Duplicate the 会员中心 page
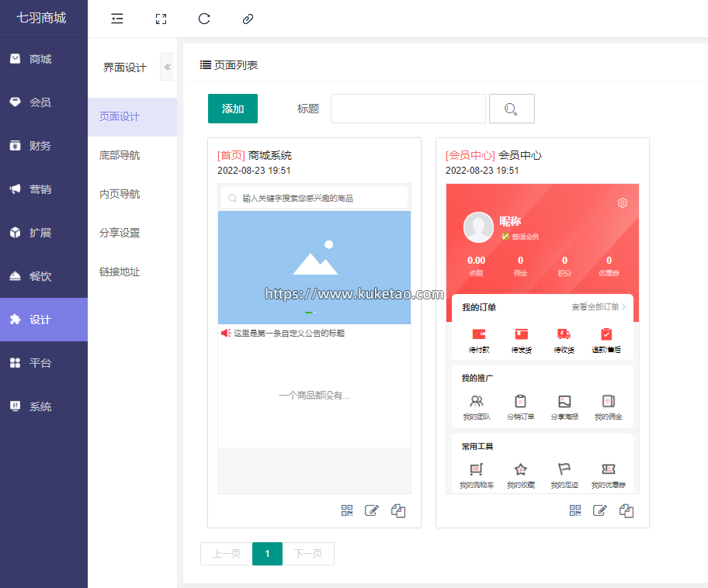Image resolution: width=708 pixels, height=588 pixels. (x=626, y=510)
